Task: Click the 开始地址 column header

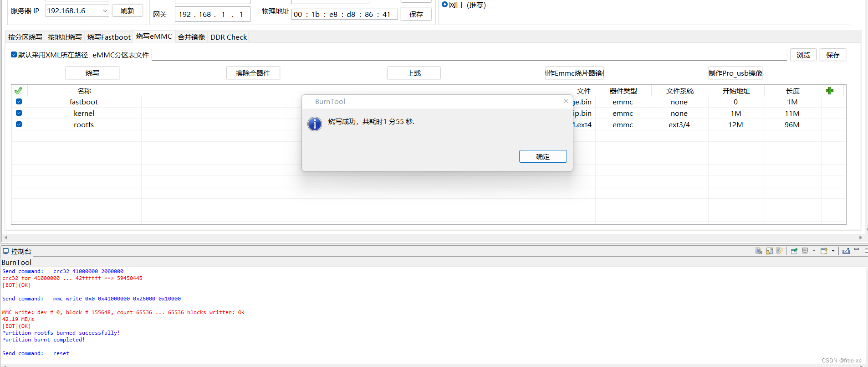Action: 736,91
